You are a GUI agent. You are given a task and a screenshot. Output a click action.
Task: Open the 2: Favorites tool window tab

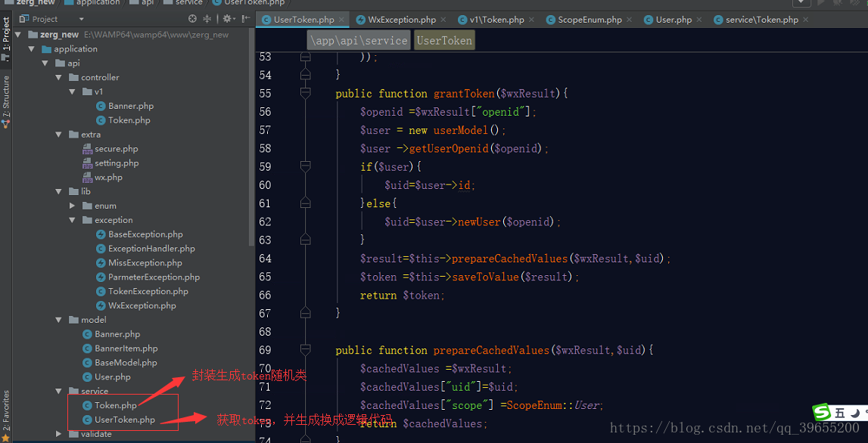click(5, 415)
